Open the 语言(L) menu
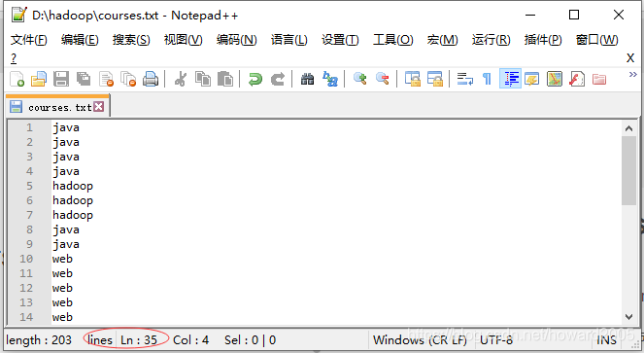 click(x=288, y=40)
